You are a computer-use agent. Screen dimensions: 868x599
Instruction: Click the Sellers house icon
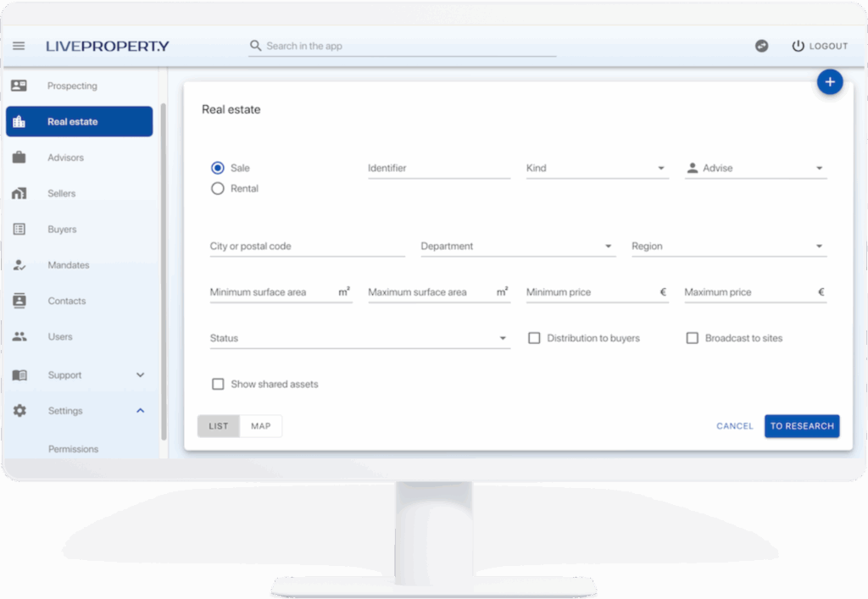pos(19,193)
